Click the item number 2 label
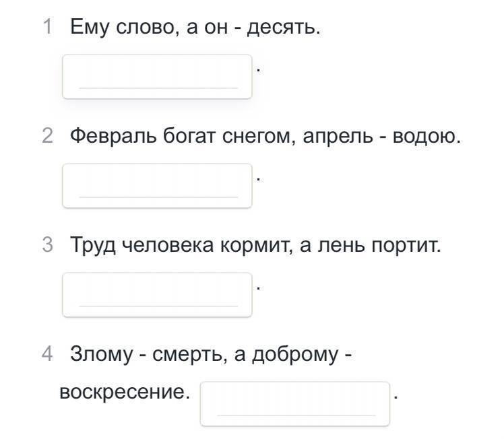 click(x=48, y=135)
